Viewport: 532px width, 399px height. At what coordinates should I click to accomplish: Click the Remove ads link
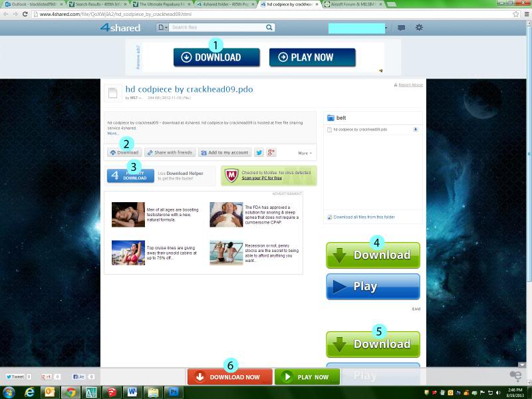(138, 57)
